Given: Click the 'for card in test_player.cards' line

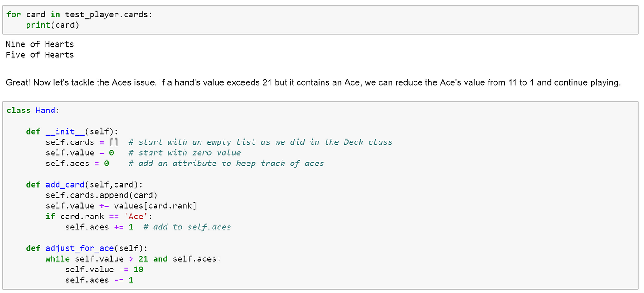Looking at the screenshot, I should (x=79, y=14).
